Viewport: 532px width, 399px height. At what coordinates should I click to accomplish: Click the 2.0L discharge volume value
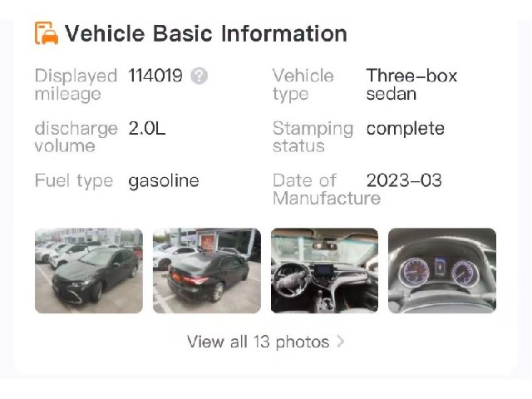tap(147, 128)
